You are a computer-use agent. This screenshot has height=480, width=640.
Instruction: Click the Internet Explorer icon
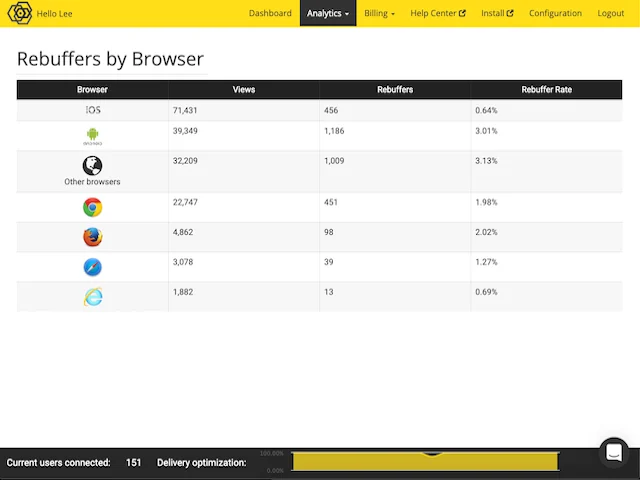click(x=93, y=297)
